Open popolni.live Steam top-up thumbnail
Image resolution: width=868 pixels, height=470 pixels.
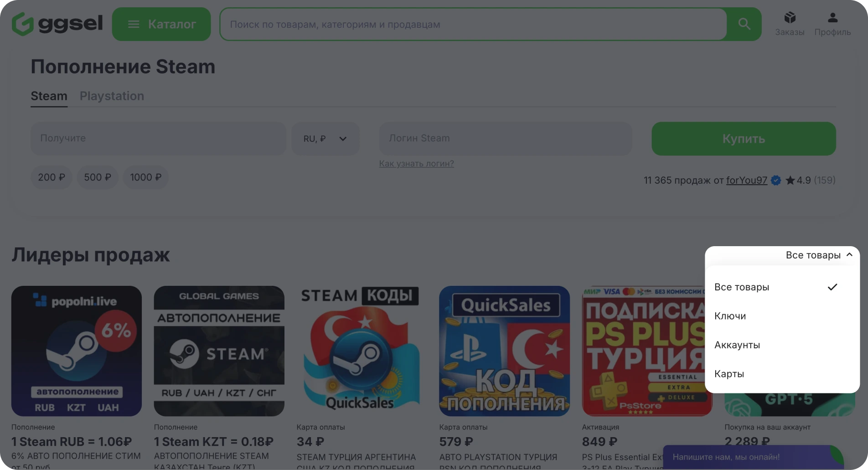pyautogui.click(x=77, y=351)
